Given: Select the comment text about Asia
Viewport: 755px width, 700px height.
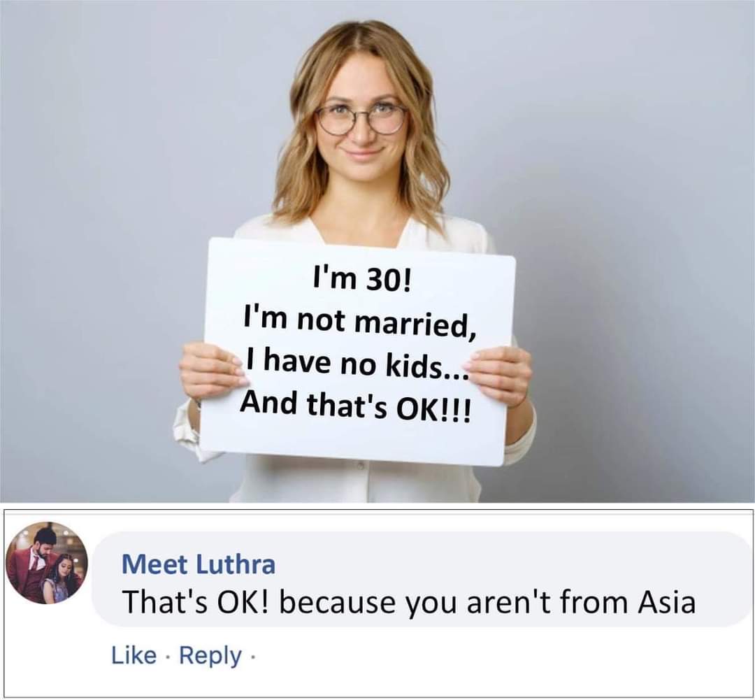Looking at the screenshot, I should (409, 602).
